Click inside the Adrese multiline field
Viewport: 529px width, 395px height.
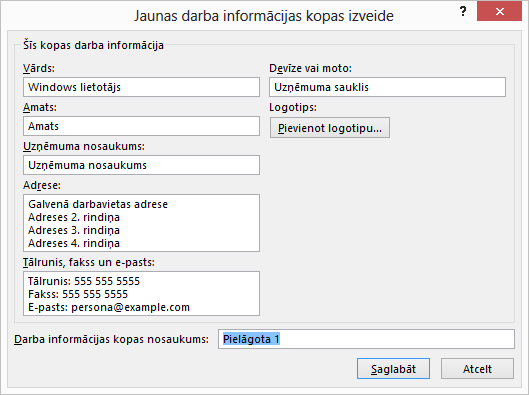[141, 223]
